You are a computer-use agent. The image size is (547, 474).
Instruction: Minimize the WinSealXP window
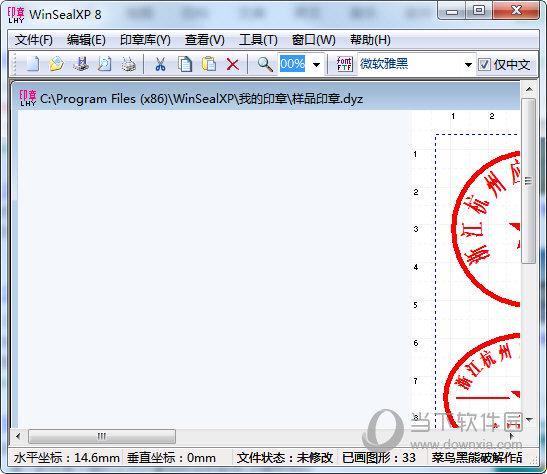(452, 12)
